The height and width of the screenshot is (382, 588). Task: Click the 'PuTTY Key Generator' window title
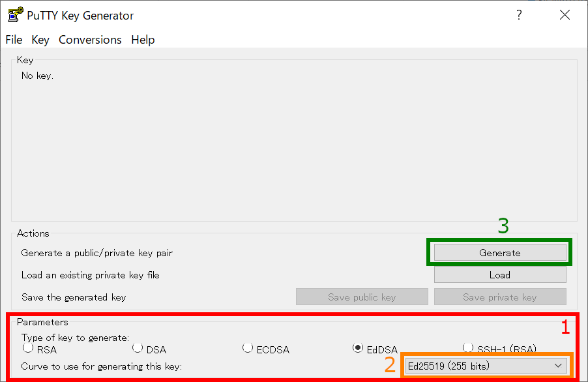(x=80, y=16)
